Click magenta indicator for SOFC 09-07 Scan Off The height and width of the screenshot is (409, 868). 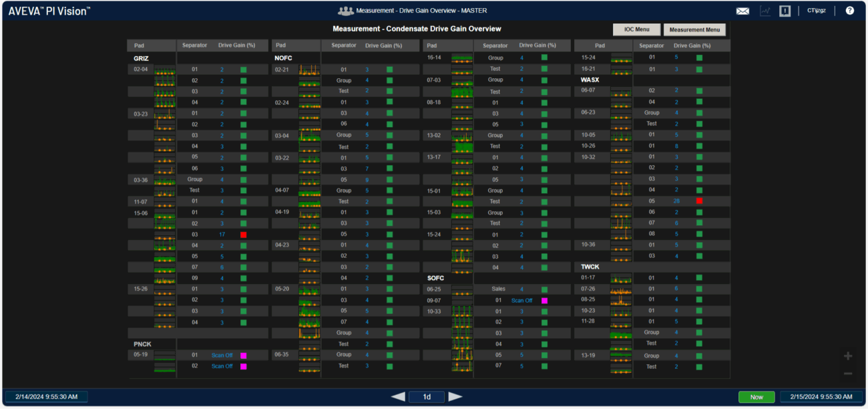544,301
